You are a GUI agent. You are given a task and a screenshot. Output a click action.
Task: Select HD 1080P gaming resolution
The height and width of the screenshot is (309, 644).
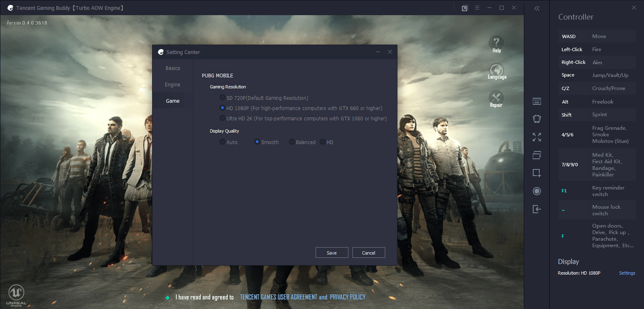[x=222, y=108]
